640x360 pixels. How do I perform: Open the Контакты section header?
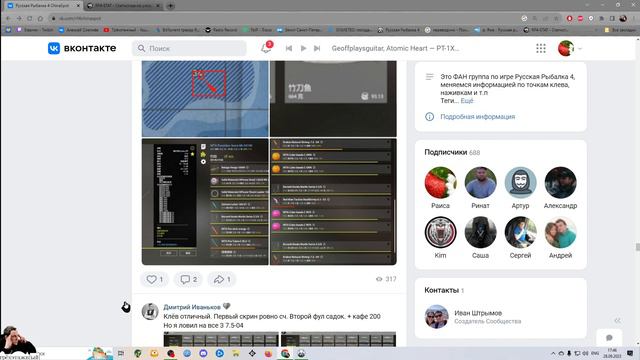click(444, 290)
